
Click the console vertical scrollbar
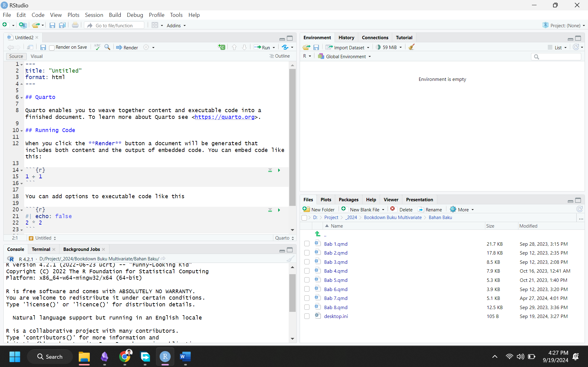(x=292, y=293)
